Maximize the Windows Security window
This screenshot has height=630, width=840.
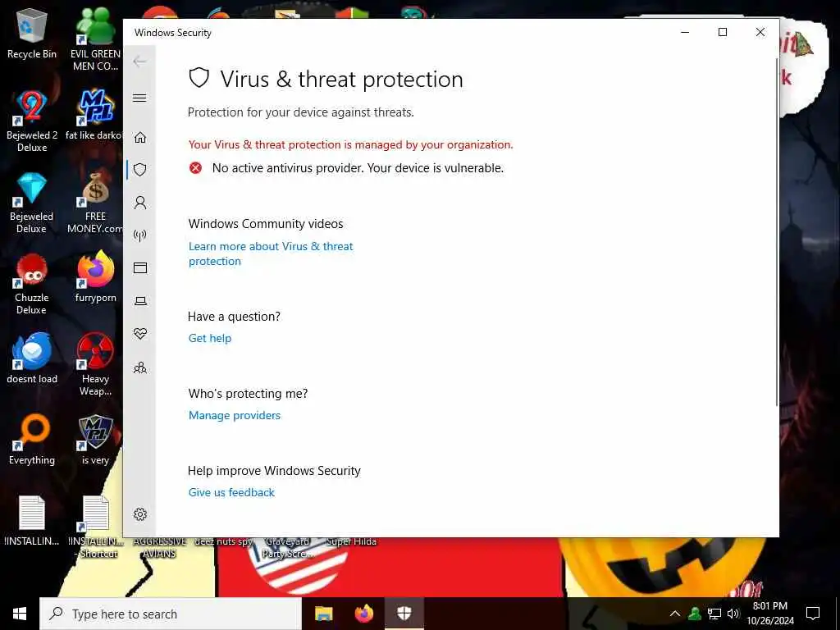pyautogui.click(x=723, y=32)
